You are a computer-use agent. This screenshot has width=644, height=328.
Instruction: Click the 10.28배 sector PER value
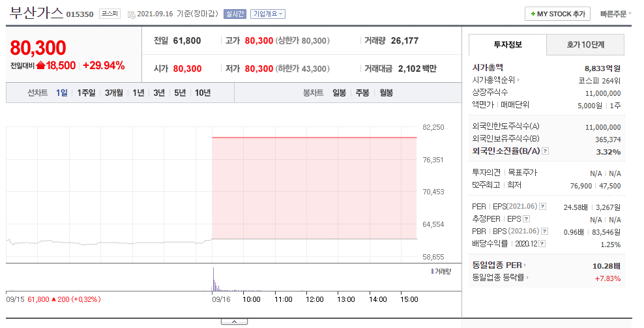pyautogui.click(x=606, y=266)
